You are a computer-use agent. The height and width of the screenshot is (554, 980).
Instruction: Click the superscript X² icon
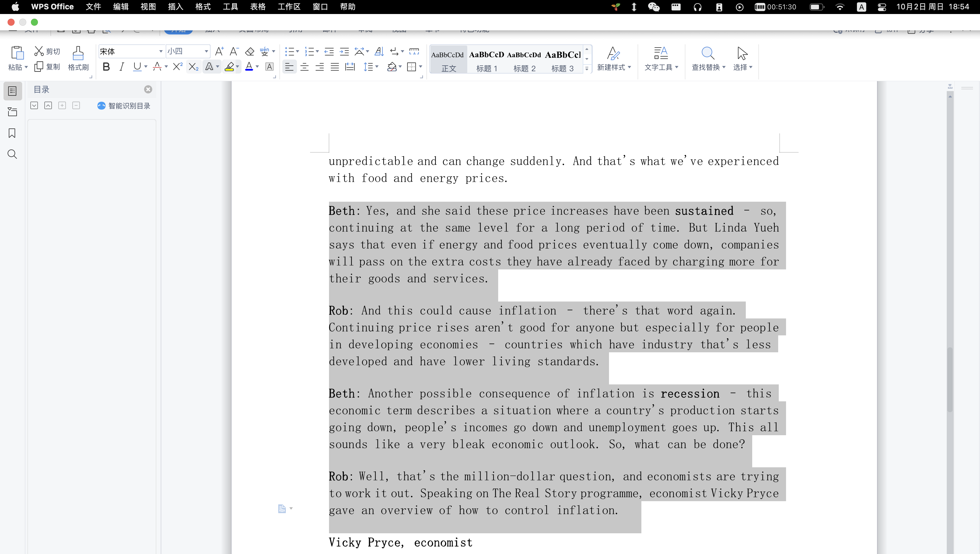pyautogui.click(x=177, y=67)
